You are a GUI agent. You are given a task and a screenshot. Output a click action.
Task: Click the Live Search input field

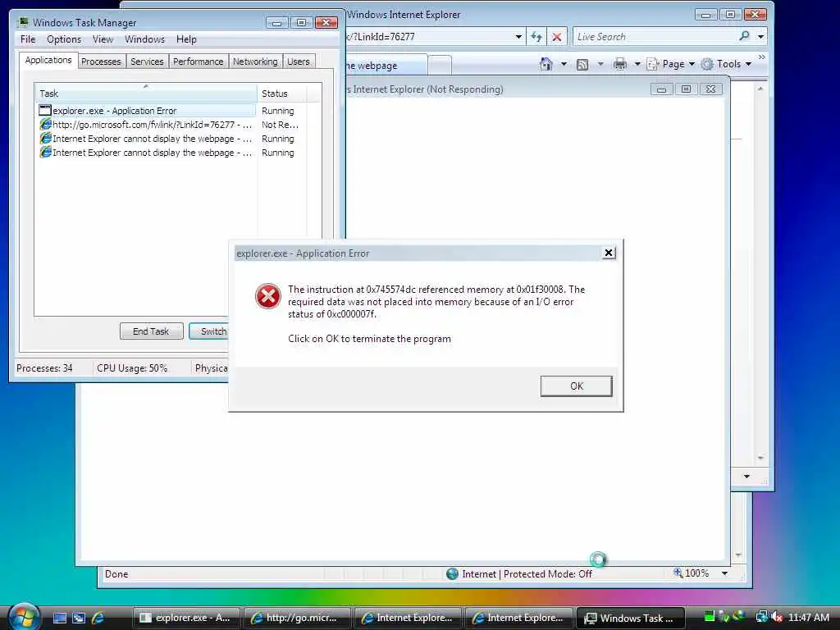pos(655,37)
